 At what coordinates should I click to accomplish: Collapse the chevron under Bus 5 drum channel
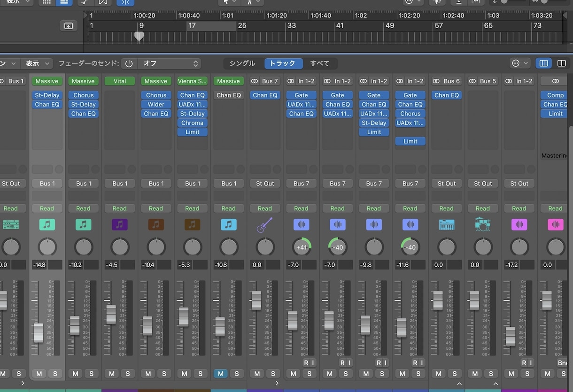[495, 384]
